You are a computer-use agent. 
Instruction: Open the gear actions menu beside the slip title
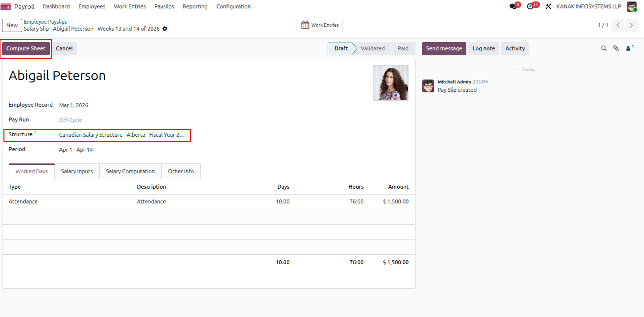pos(165,29)
